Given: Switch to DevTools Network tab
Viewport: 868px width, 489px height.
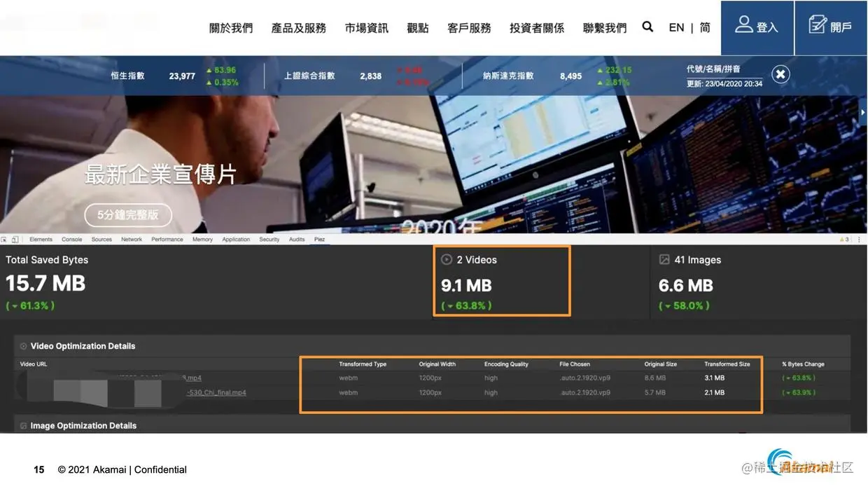Looking at the screenshot, I should pos(132,240).
